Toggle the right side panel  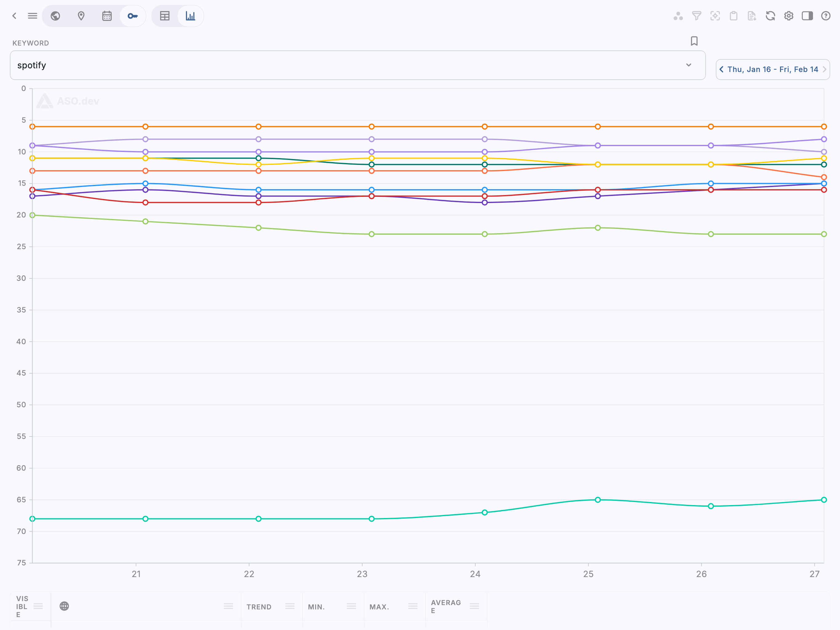[807, 16]
